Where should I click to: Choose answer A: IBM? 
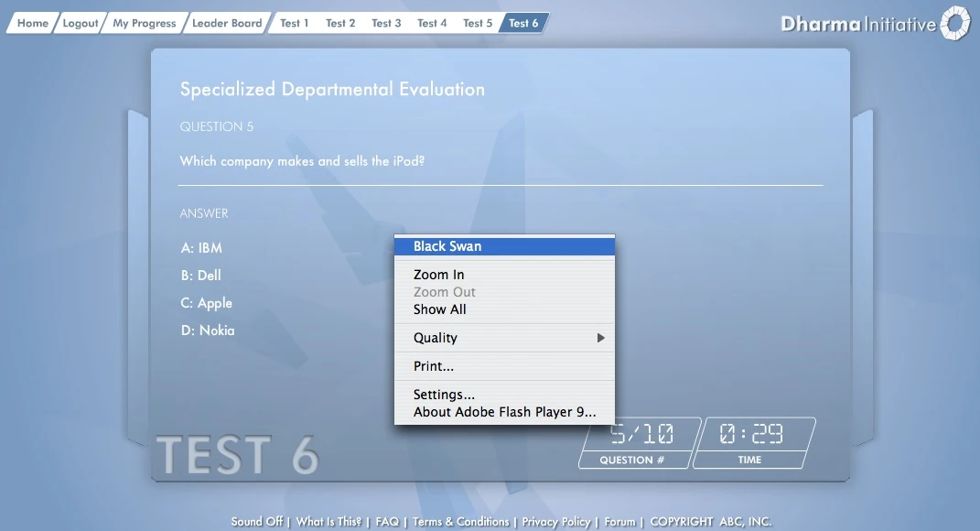(x=201, y=248)
